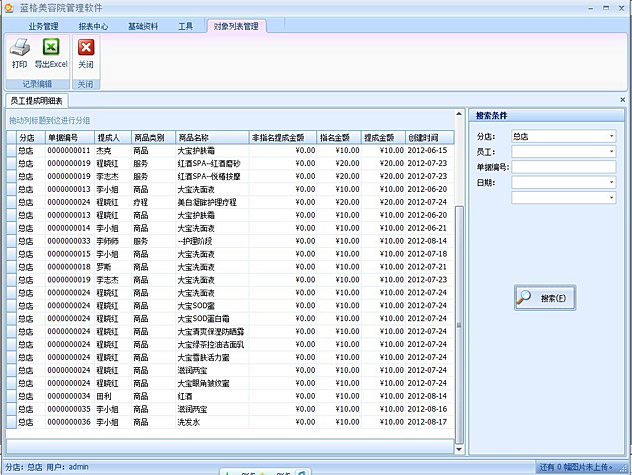Export data with 导出Excel icon
Viewport: 632px width, 475px height.
[51, 47]
